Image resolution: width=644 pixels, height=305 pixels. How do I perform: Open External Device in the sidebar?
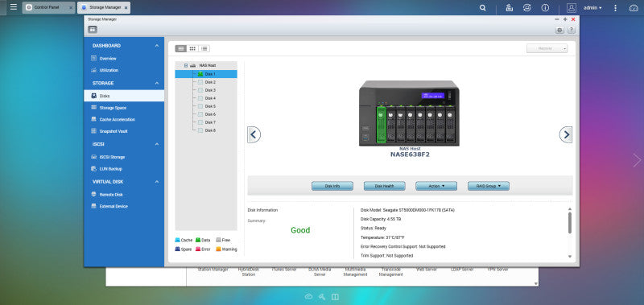click(x=124, y=206)
